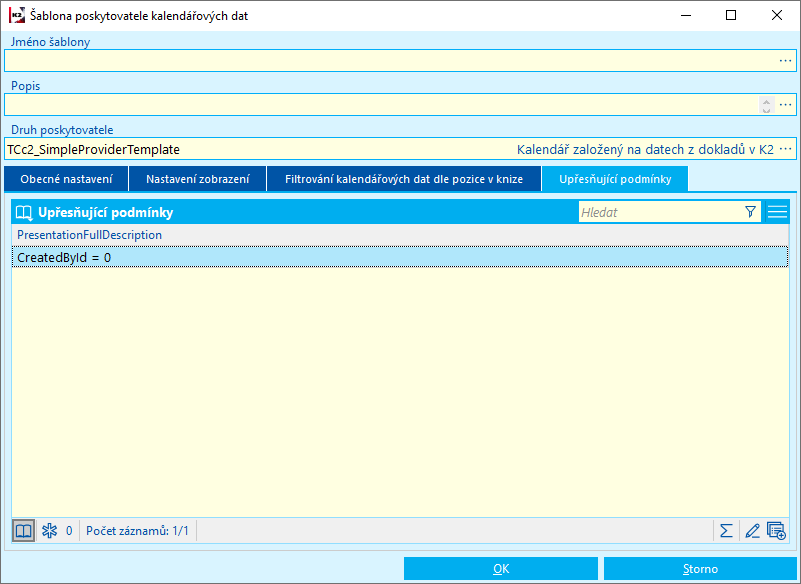Click Kalendář založený na datech z dokladů text
This screenshot has width=801, height=584.
[x=645, y=150]
